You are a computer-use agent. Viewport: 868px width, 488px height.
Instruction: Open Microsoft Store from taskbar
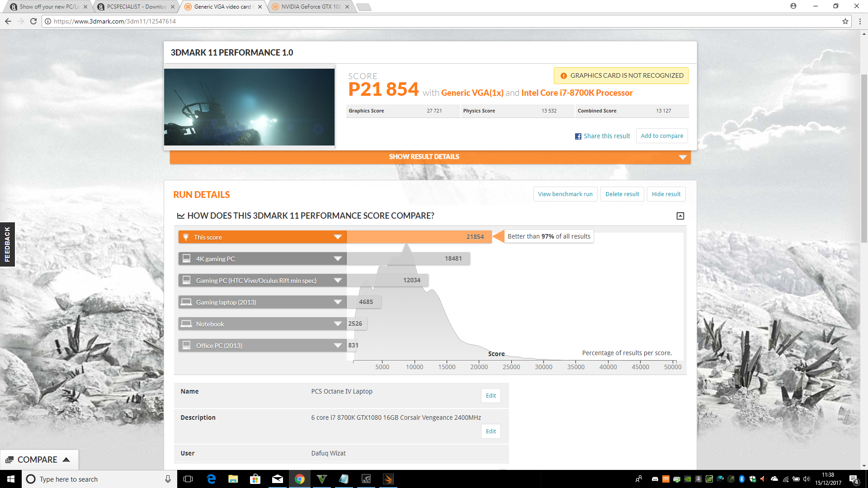coord(255,479)
